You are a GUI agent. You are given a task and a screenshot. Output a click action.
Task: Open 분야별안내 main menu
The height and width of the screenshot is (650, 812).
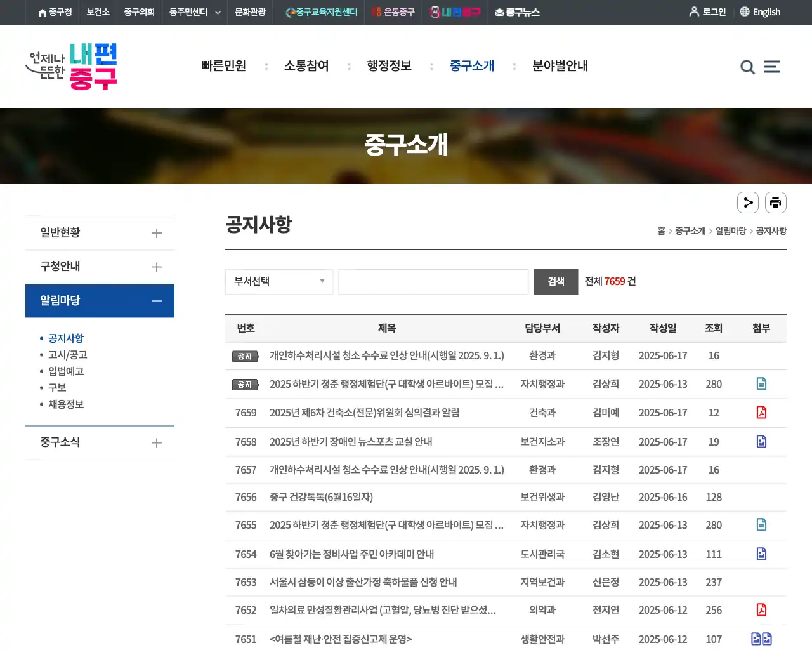pyautogui.click(x=560, y=66)
